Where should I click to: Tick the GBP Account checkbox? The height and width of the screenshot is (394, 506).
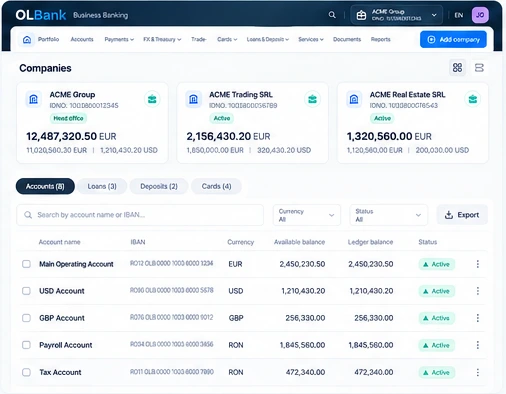[26, 318]
